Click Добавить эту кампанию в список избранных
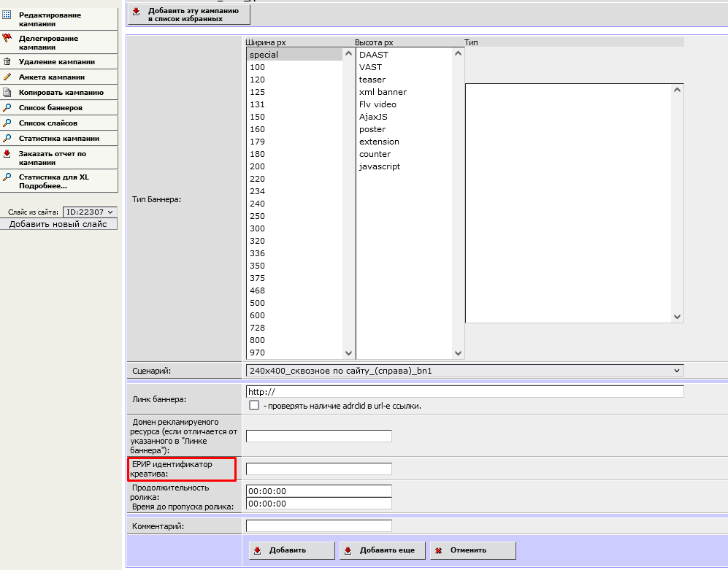The width and height of the screenshot is (728, 570). (x=189, y=15)
